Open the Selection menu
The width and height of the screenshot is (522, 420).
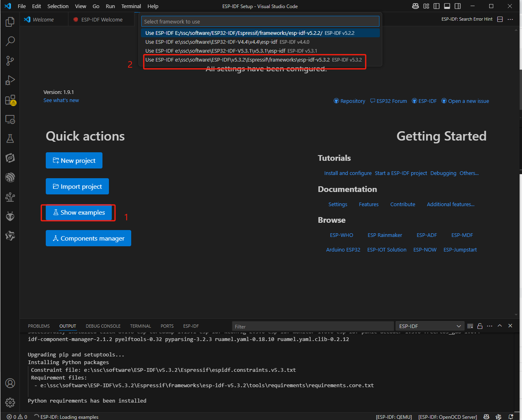58,6
